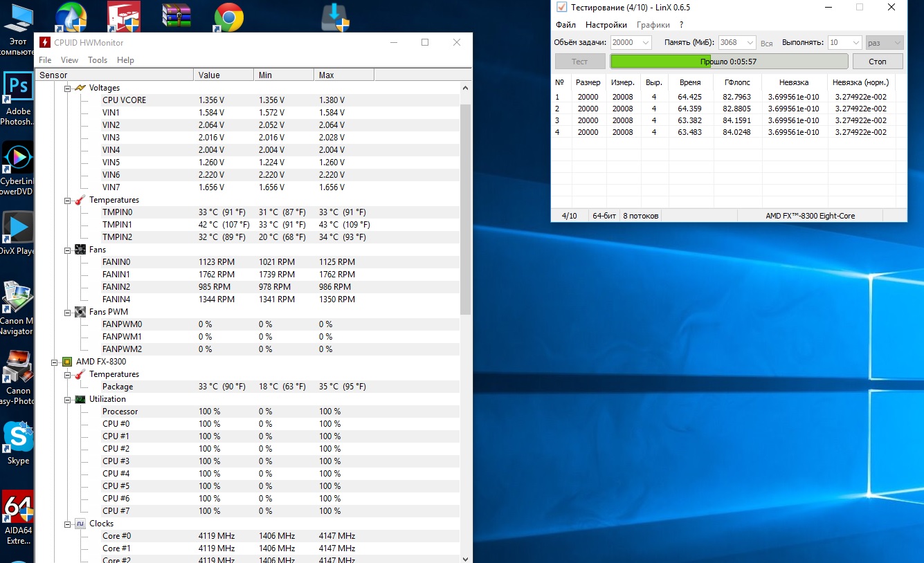Collapse the Fans branch listing FANIN0
Screen dimensions: 924x563
pyautogui.click(x=68, y=250)
